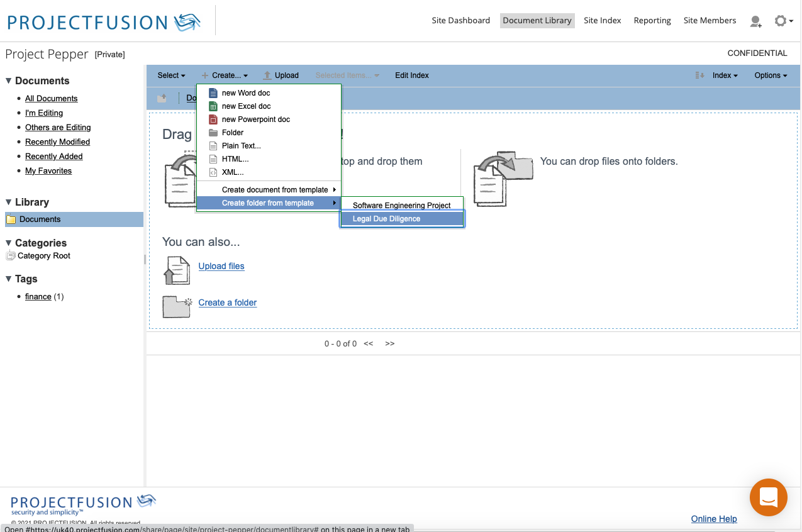Open the settings gear menu
Image resolution: width=802 pixels, height=532 pixels.
tap(782, 21)
